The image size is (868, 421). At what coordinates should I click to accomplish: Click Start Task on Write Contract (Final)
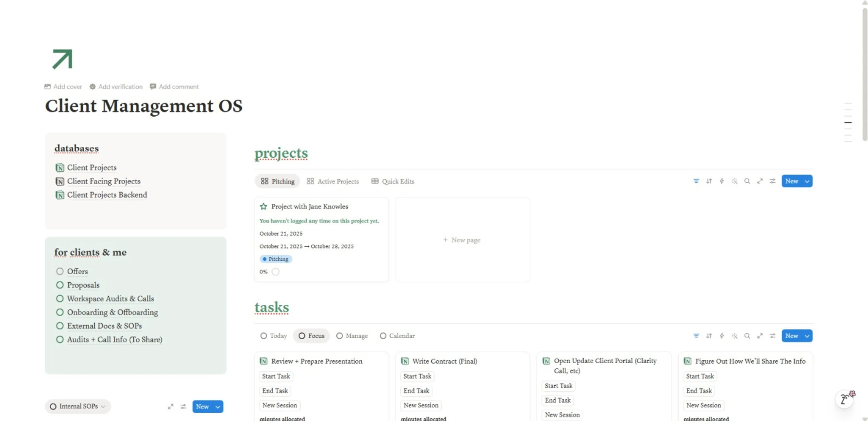tap(417, 376)
